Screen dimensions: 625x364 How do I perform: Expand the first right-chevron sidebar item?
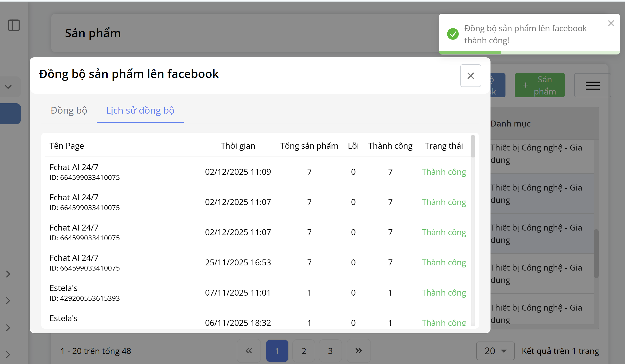(x=8, y=274)
